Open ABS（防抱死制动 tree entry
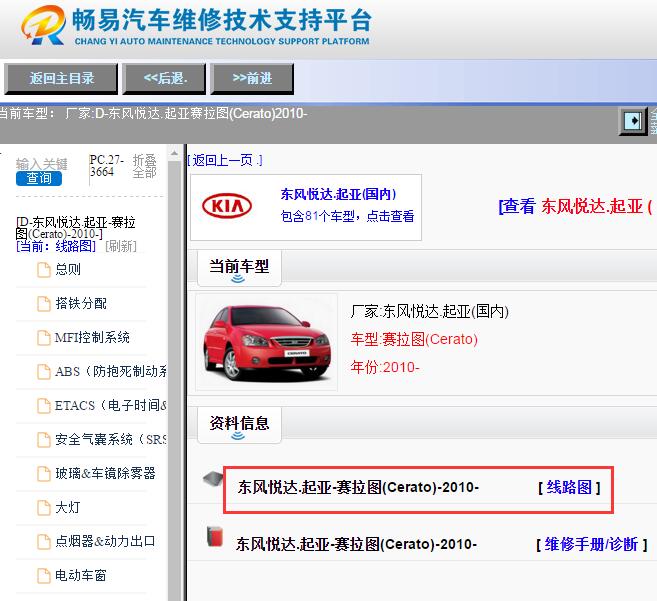Image resolution: width=657 pixels, height=601 pixels. [111, 371]
